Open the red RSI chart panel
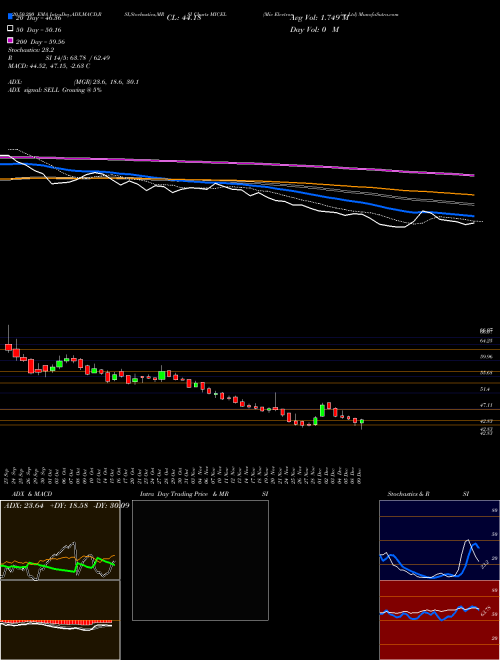 pyautogui.click(x=439, y=620)
